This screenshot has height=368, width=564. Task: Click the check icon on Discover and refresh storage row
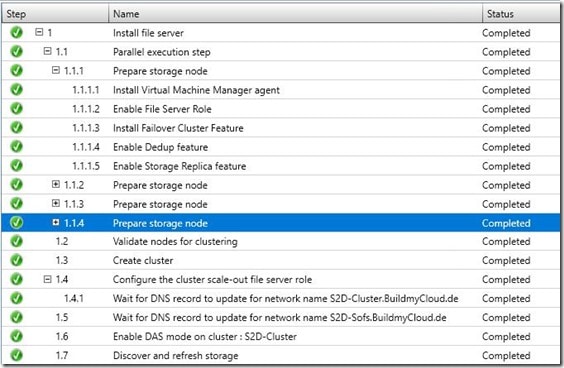(x=16, y=355)
